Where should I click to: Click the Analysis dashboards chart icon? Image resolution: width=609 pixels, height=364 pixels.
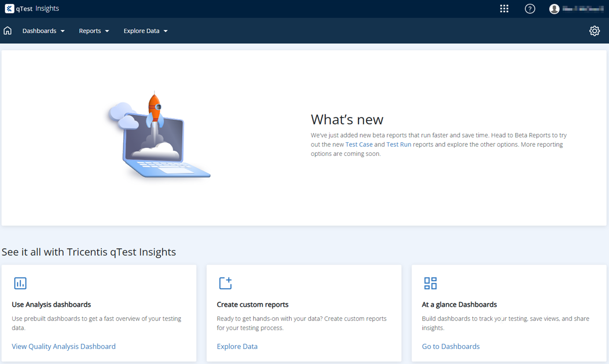[x=20, y=283]
